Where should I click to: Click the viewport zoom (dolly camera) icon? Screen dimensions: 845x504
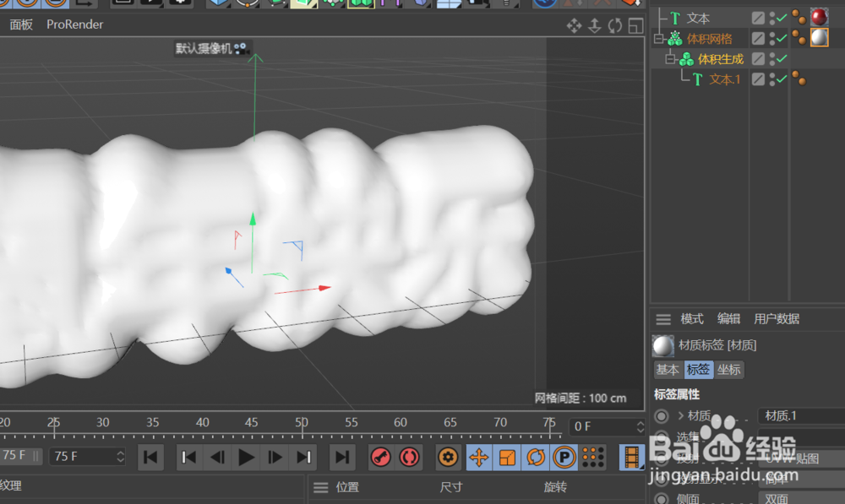tap(594, 25)
